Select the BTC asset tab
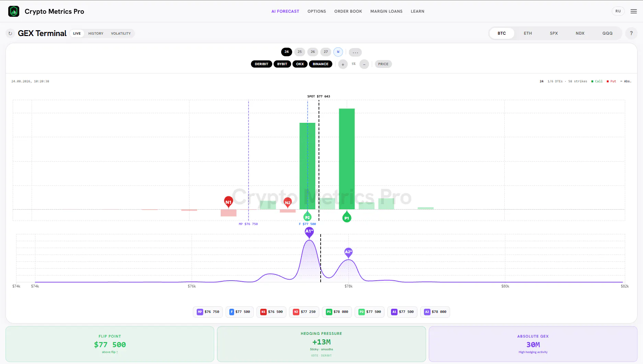 [x=502, y=33]
